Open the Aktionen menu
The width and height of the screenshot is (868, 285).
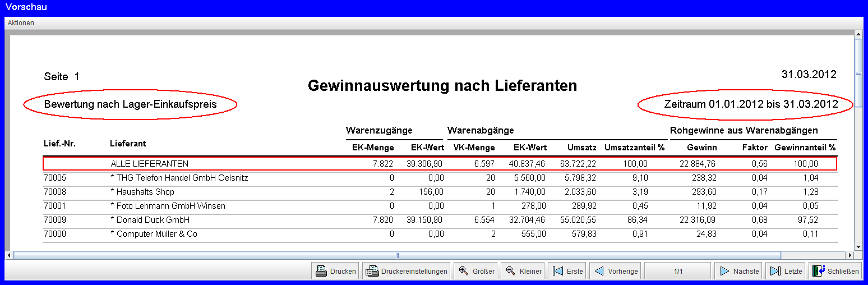coord(21,23)
